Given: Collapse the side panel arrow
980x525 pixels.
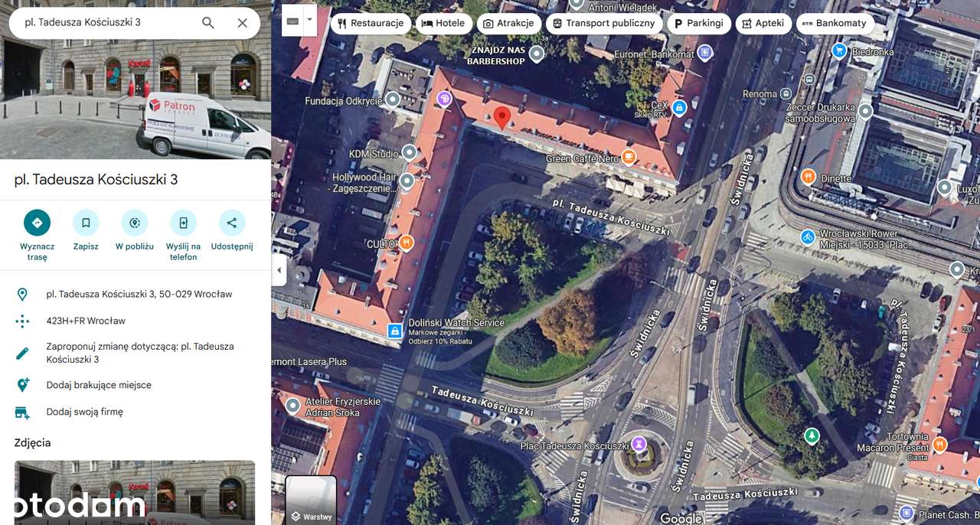Looking at the screenshot, I should click(x=279, y=270).
